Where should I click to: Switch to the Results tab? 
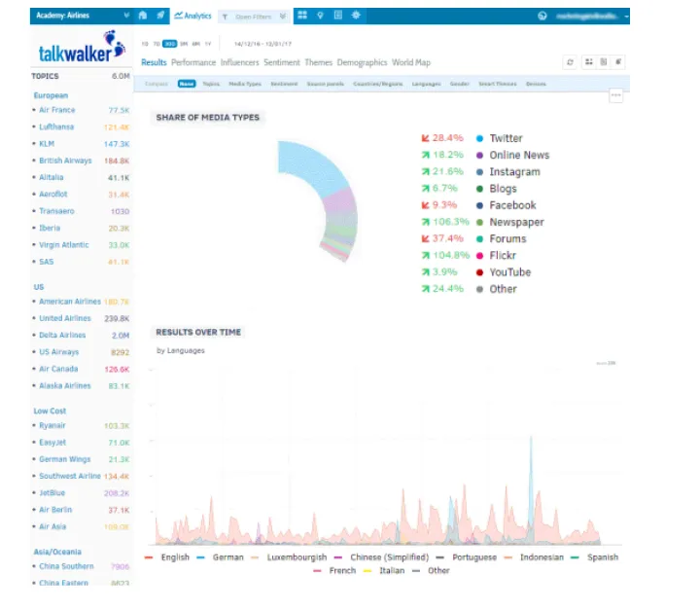[154, 62]
